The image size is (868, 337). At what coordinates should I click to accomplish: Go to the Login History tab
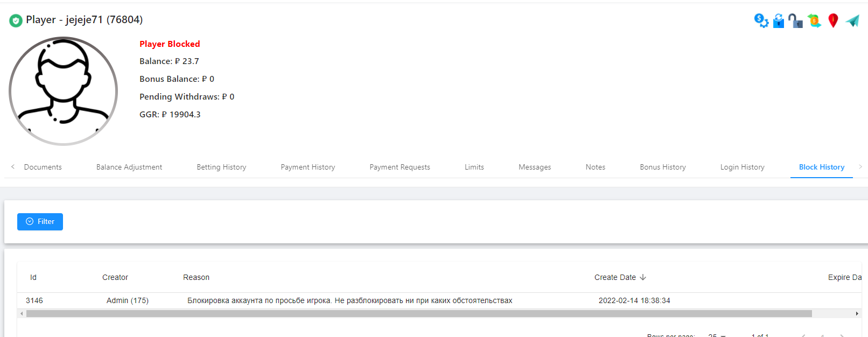(x=742, y=167)
